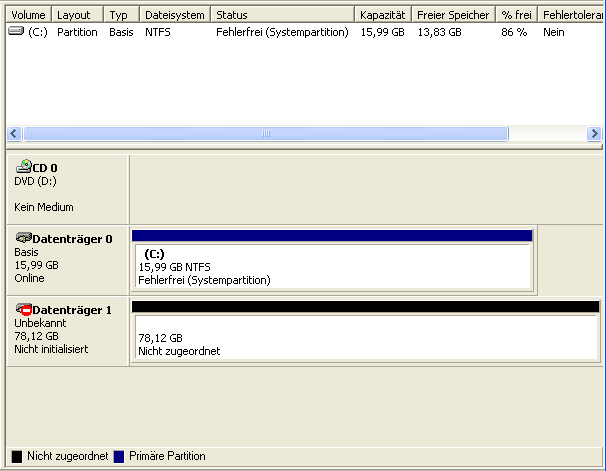
Task: Click the 'Nicht initialisiert' text of Datenträger 1
Action: pos(51,349)
